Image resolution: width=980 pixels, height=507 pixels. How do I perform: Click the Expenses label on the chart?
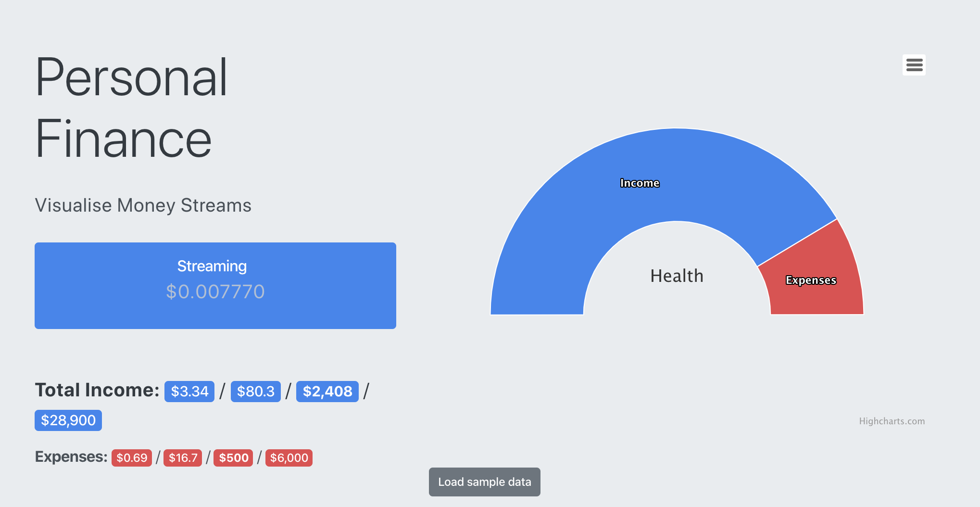(x=811, y=280)
